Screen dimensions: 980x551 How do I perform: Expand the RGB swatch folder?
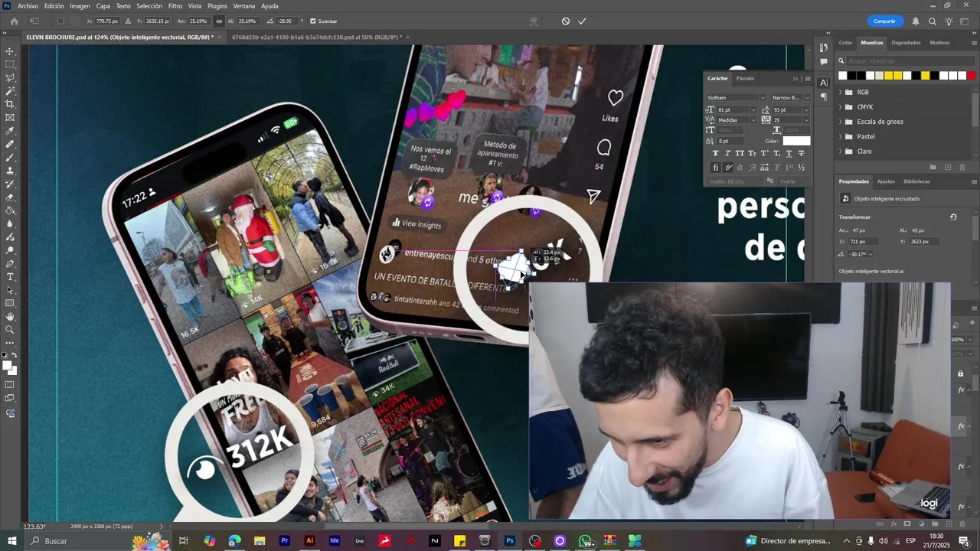[841, 92]
